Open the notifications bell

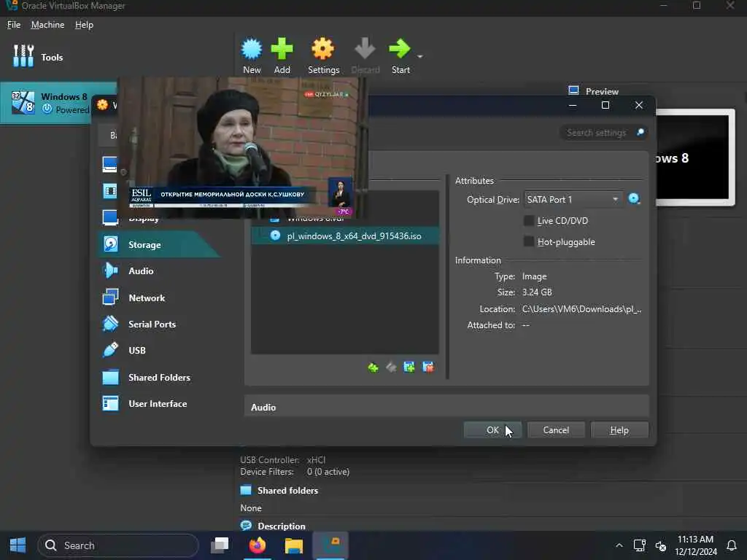coord(732,545)
